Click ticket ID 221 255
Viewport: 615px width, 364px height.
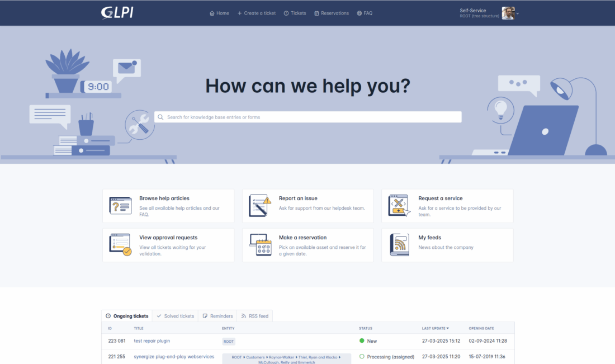[116, 357]
